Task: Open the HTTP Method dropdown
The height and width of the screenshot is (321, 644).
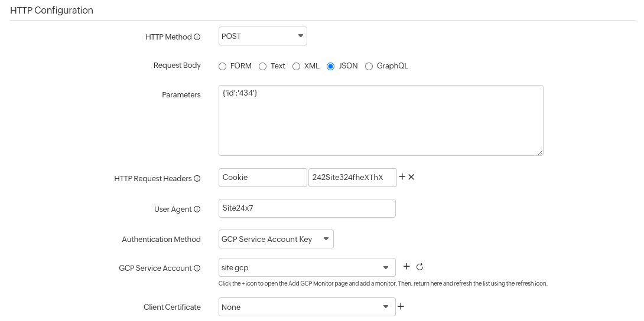Action: (x=262, y=36)
